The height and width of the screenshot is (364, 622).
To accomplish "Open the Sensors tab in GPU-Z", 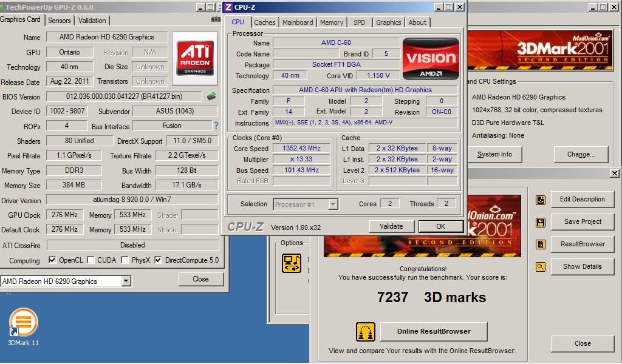I will (59, 21).
